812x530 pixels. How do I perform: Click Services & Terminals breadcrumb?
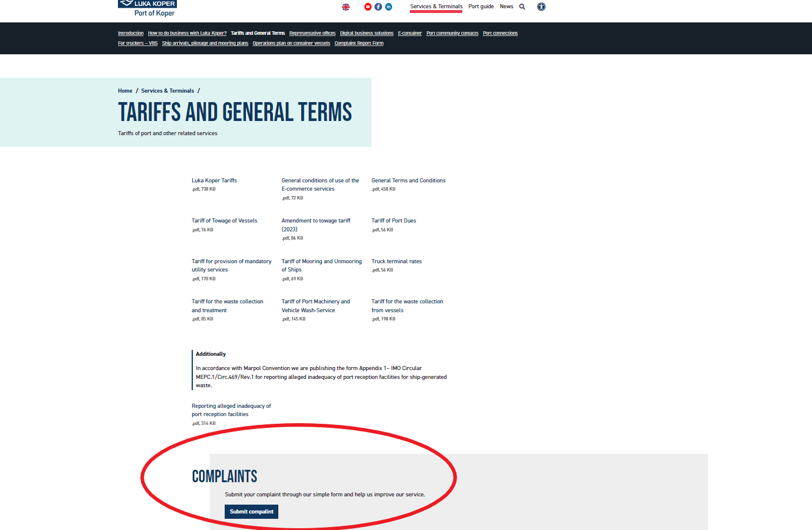[x=167, y=91]
